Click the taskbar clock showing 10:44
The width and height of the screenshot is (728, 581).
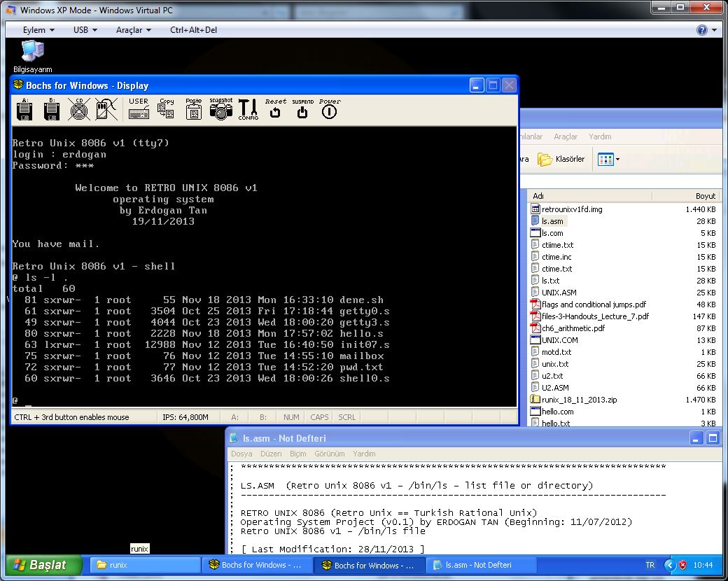703,565
